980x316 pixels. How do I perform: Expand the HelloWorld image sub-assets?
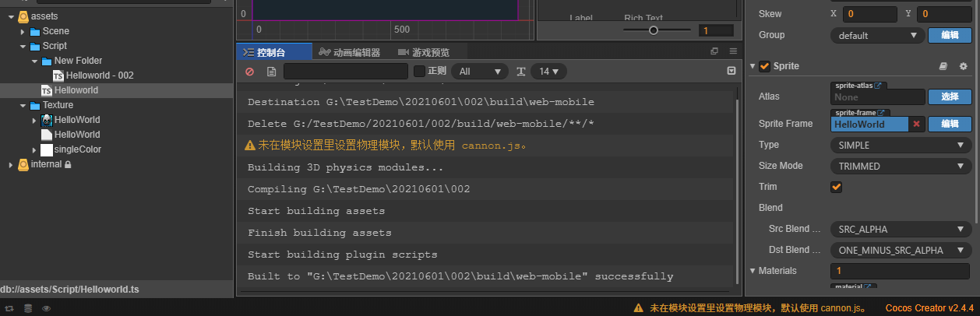click(34, 120)
